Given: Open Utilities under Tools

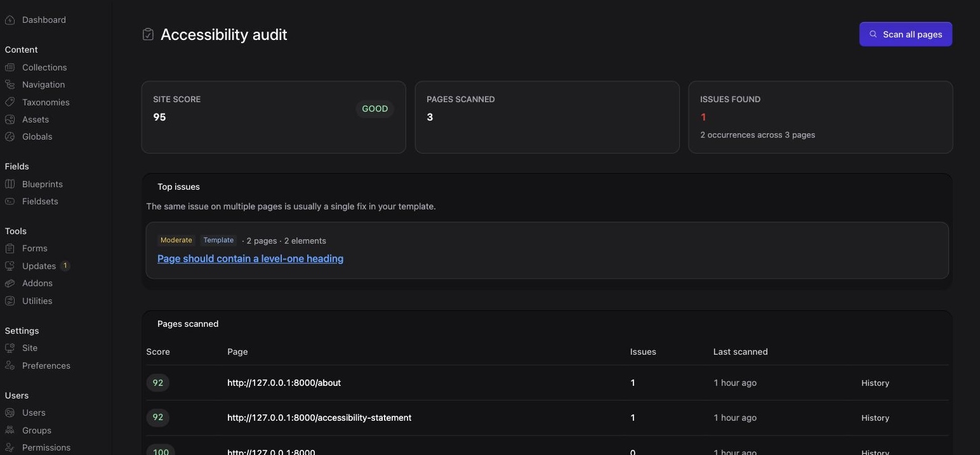Looking at the screenshot, I should coord(37,301).
